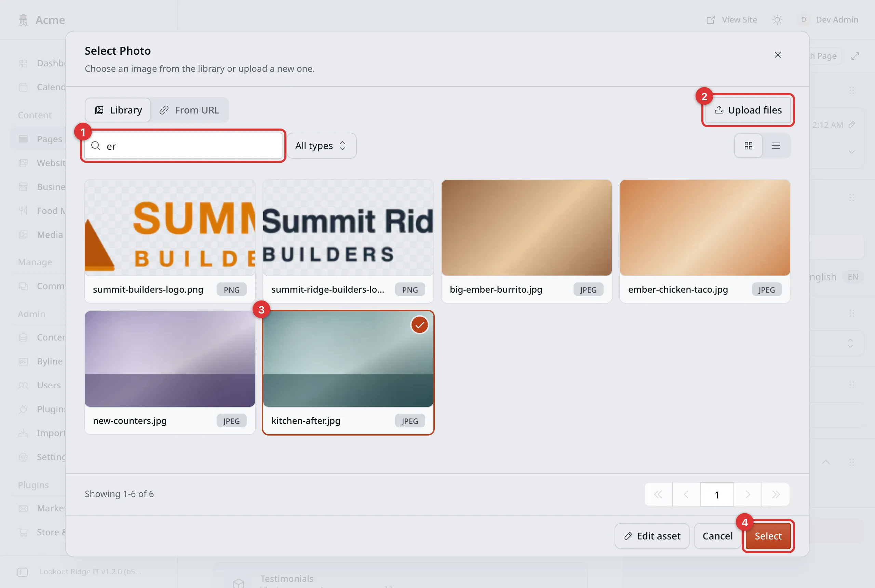Screen dimensions: 875x588
Task: Deselect the kitchen-after.jpg checkmark
Action: pos(419,325)
